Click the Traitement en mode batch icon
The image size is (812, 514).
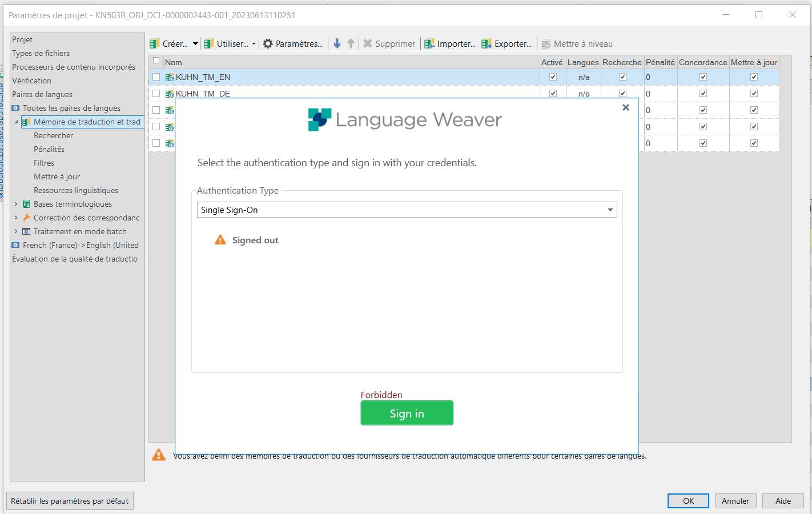26,231
